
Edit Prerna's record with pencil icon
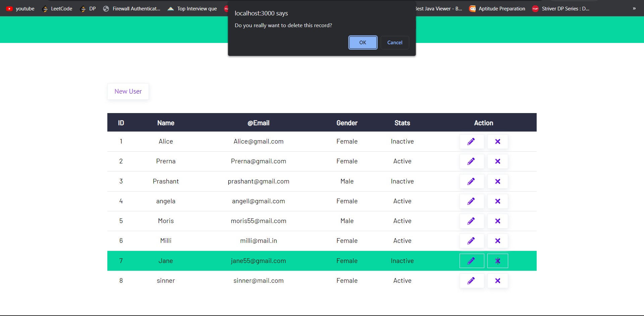[x=472, y=161]
